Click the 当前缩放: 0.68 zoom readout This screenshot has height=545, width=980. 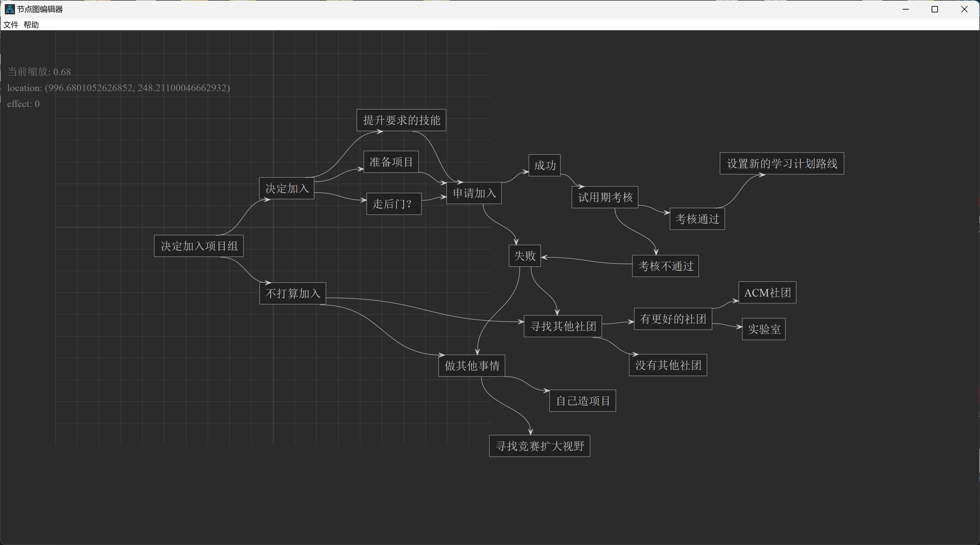pos(39,71)
